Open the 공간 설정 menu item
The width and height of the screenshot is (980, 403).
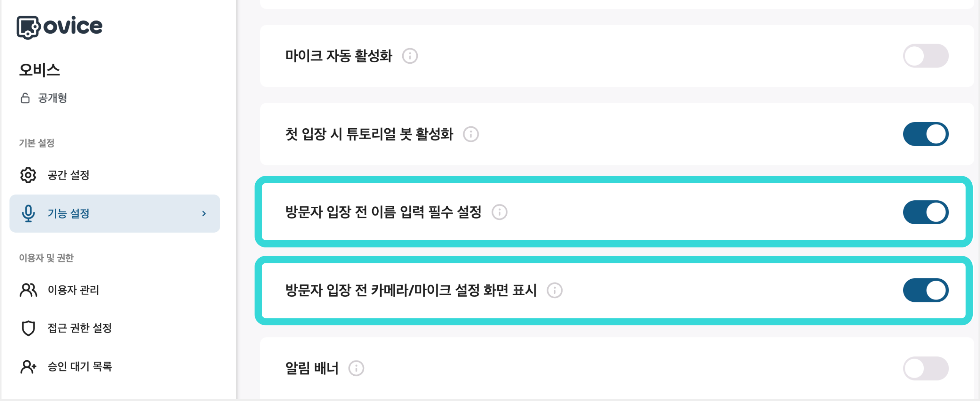click(68, 175)
